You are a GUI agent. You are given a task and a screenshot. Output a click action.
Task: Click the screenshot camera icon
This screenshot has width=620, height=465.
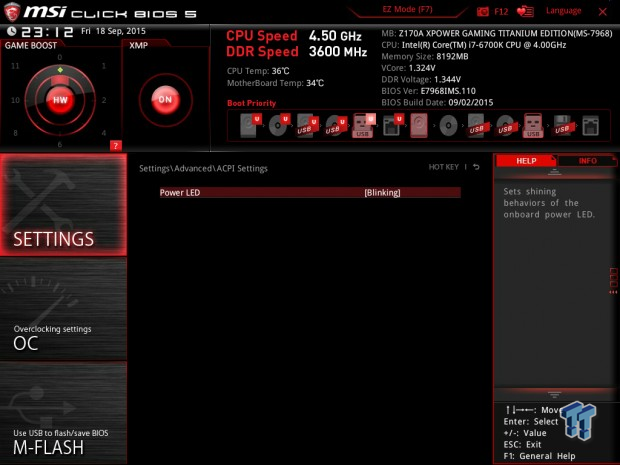coord(482,11)
